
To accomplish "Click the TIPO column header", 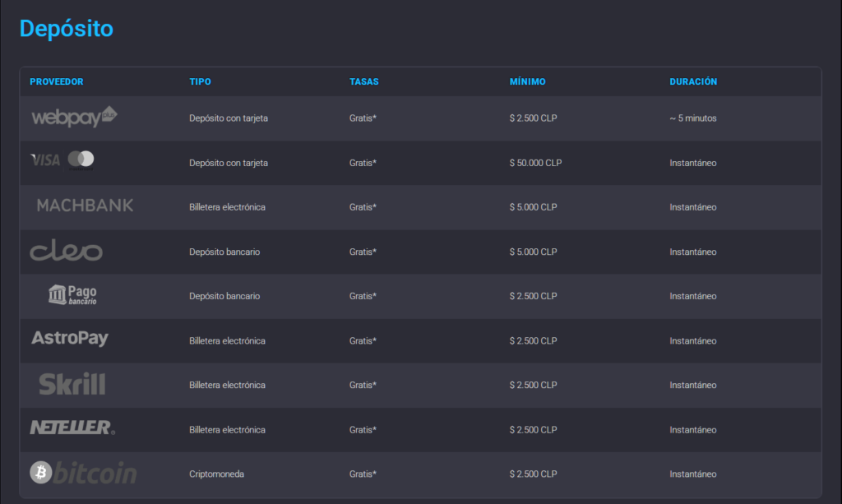I will tap(201, 81).
